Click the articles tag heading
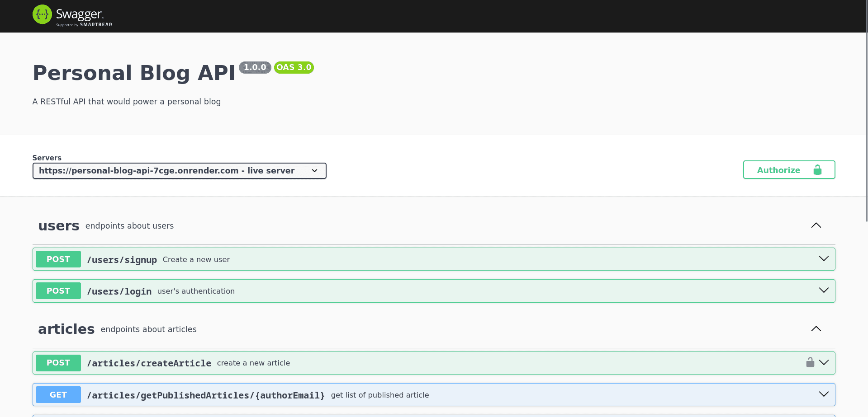868x417 pixels. [66, 329]
